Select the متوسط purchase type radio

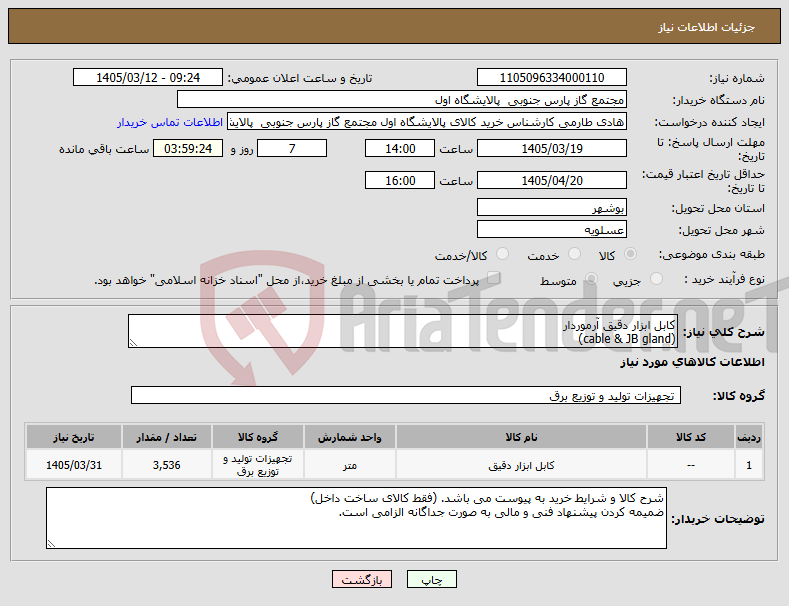coord(592,279)
